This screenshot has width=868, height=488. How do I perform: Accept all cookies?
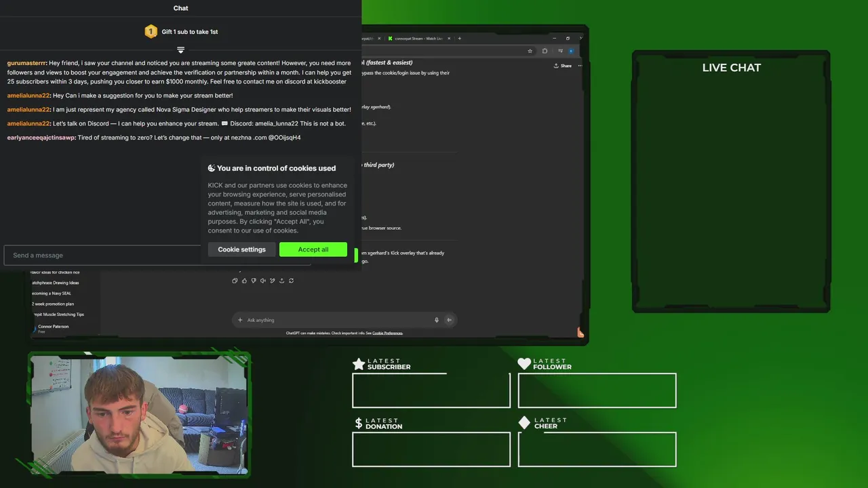point(313,249)
